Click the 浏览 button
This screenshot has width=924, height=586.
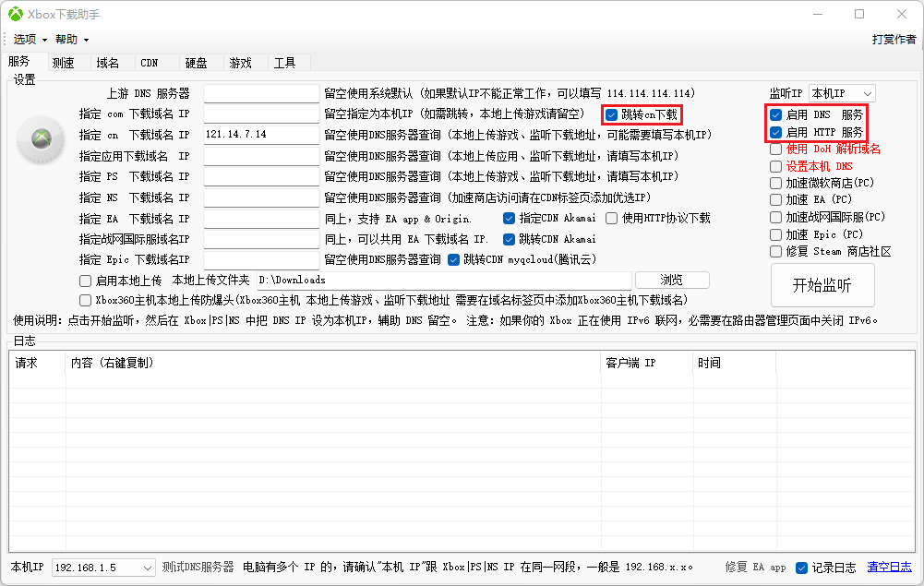[x=672, y=280]
